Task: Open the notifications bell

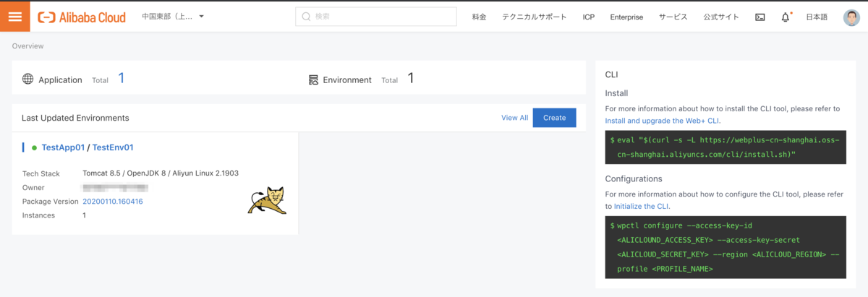Action: (786, 17)
